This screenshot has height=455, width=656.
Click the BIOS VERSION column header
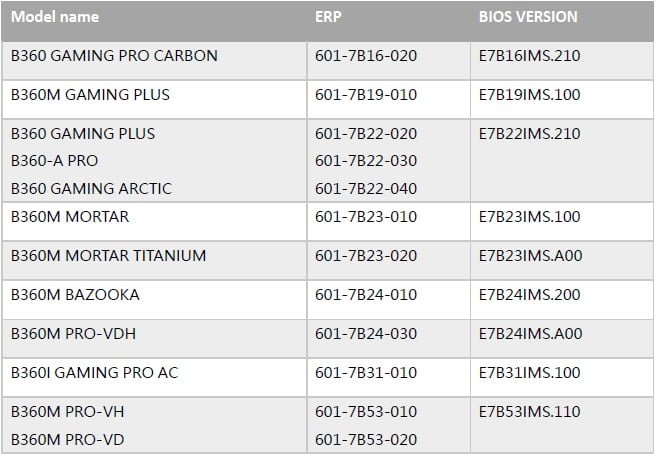(528, 17)
